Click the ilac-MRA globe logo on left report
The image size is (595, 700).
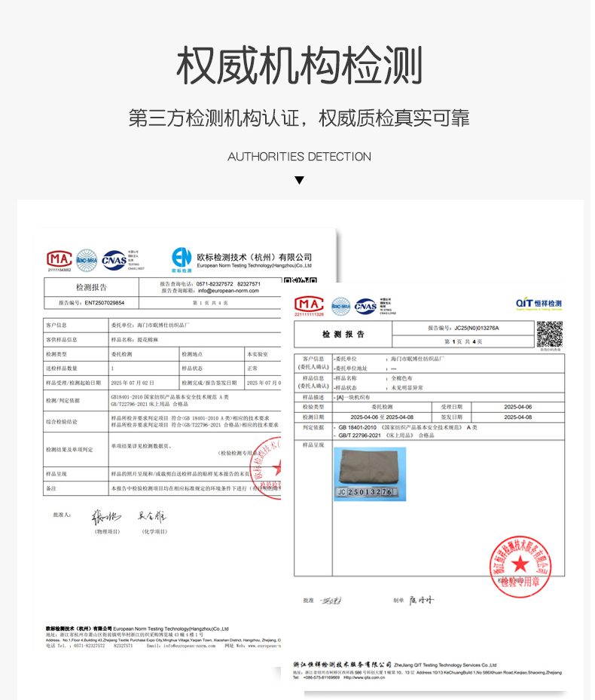point(87,260)
